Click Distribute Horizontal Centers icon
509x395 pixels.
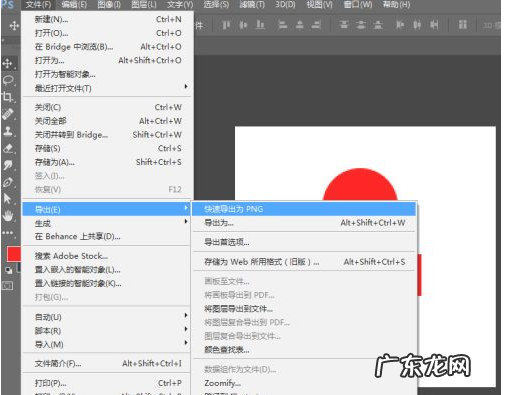(417, 25)
